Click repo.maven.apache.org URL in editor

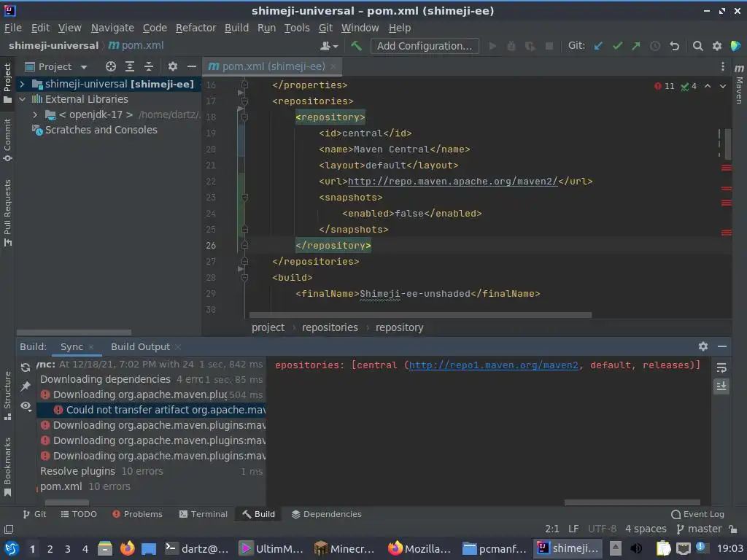click(x=452, y=182)
